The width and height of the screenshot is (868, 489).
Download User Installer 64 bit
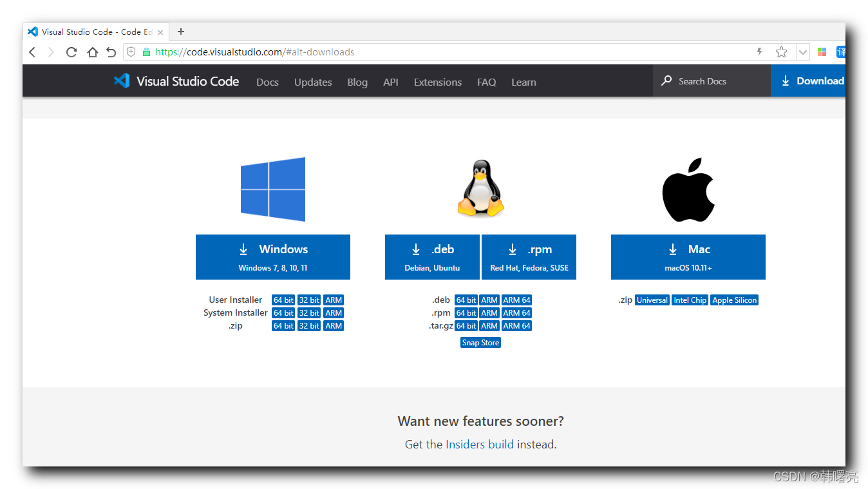click(283, 300)
